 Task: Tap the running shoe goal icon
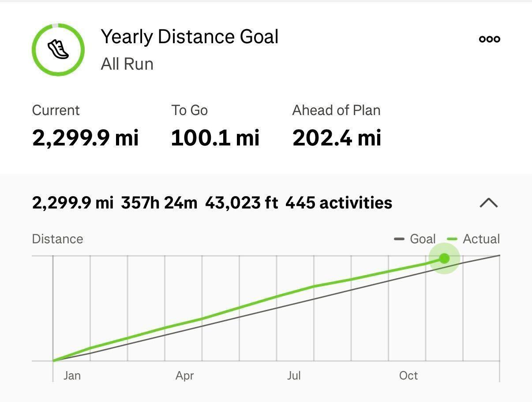58,49
